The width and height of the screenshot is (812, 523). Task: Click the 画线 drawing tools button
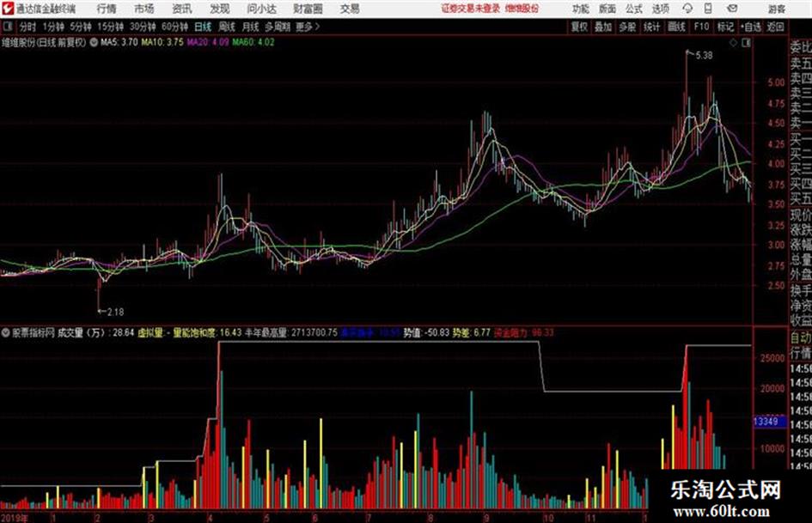[x=676, y=27]
